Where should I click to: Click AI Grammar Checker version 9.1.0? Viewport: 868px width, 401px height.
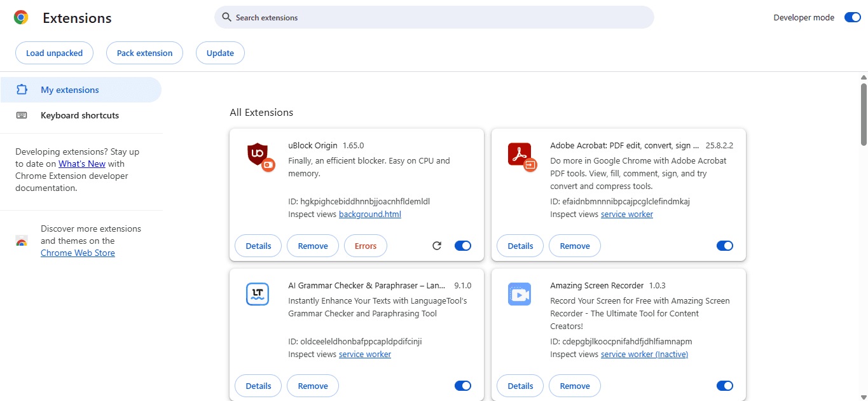pos(462,286)
